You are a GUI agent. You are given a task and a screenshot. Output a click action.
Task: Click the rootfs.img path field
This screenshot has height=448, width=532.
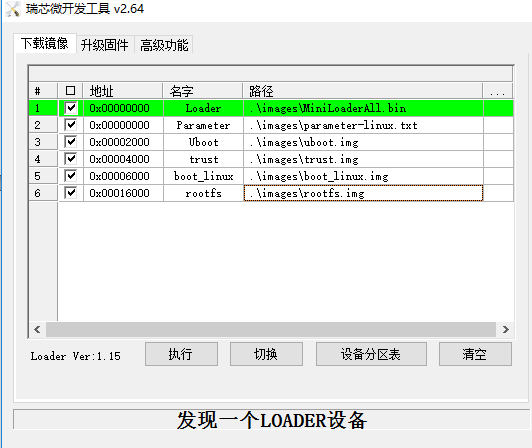(363, 193)
